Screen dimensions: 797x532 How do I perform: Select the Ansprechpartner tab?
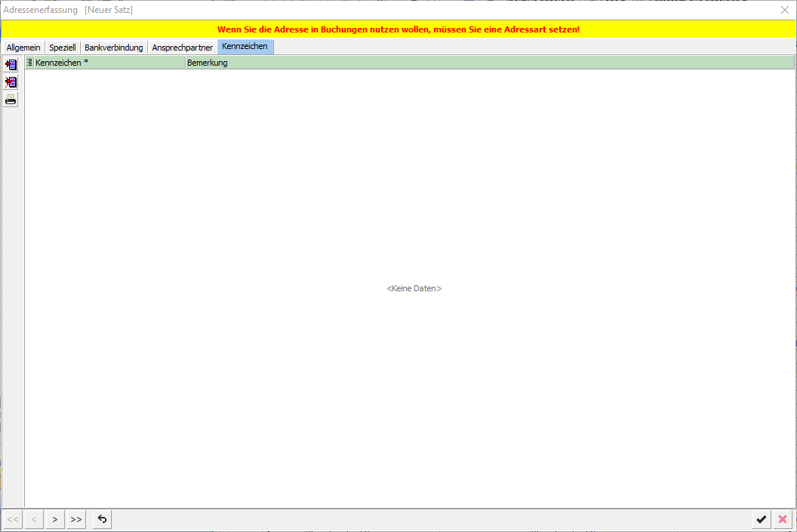click(182, 48)
